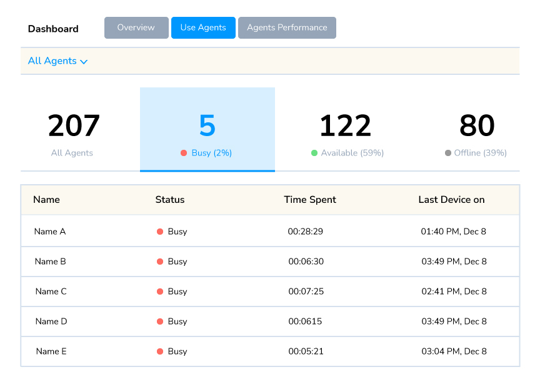Click the red status dot in Name C row
This screenshot has height=392, width=540.
click(160, 292)
